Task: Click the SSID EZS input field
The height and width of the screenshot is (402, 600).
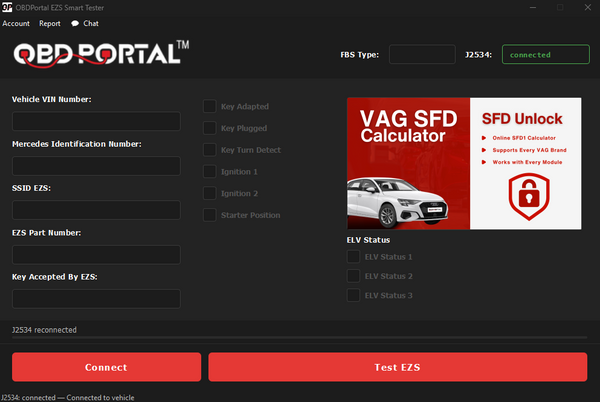Action: pyautogui.click(x=96, y=210)
